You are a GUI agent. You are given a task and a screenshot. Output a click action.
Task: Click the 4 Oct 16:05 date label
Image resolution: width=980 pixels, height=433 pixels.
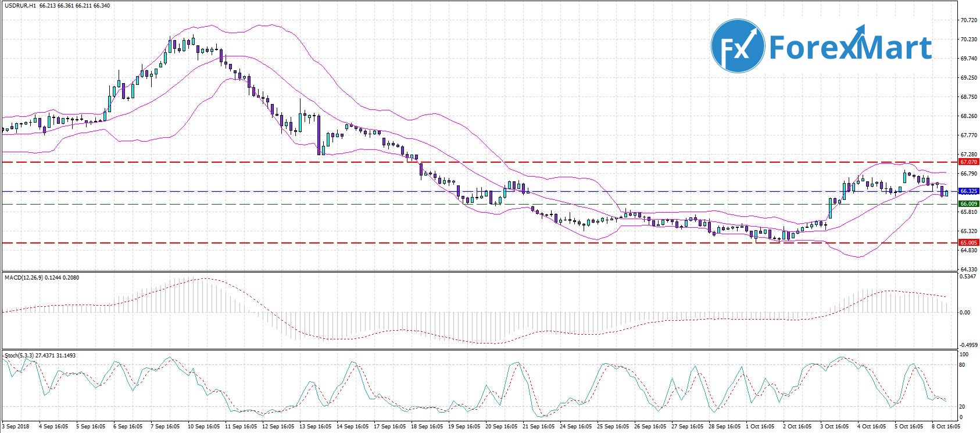(x=873, y=427)
